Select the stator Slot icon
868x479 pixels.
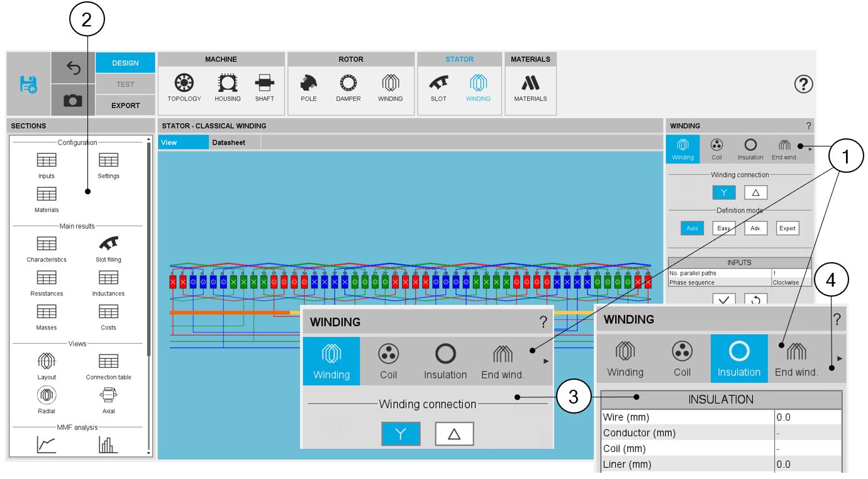(x=438, y=87)
